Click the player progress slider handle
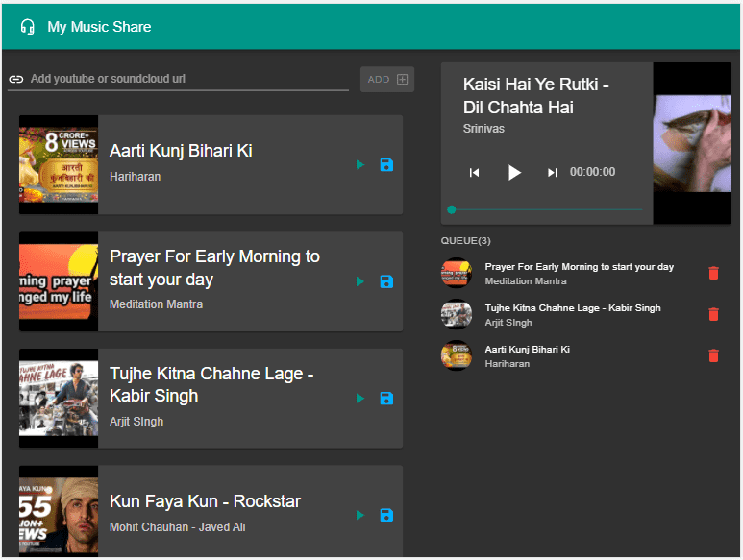 (x=452, y=209)
